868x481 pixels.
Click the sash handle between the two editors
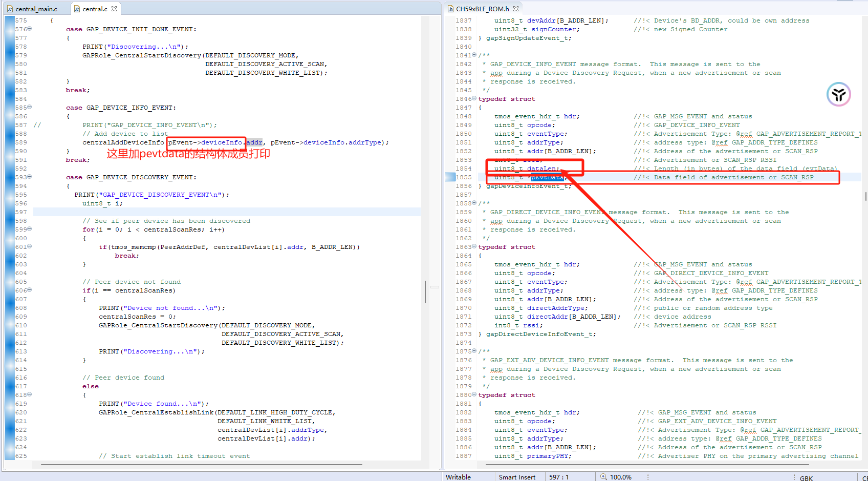point(435,287)
